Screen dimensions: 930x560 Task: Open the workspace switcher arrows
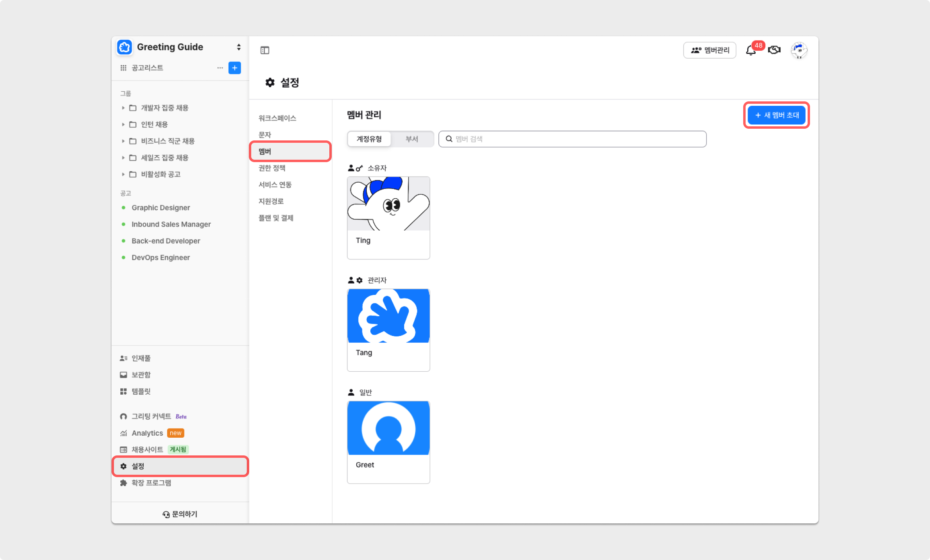[x=239, y=47]
